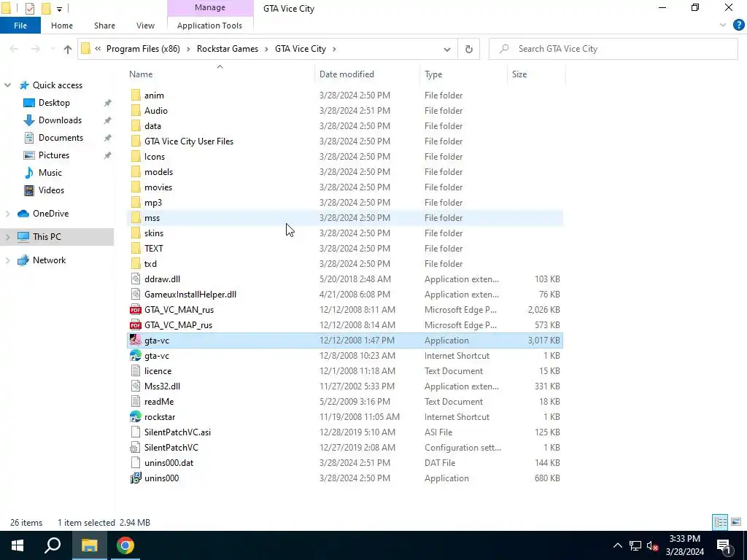Select the SilentPatchVC.asi file
Screen dimensions: 747x560
coord(177,432)
